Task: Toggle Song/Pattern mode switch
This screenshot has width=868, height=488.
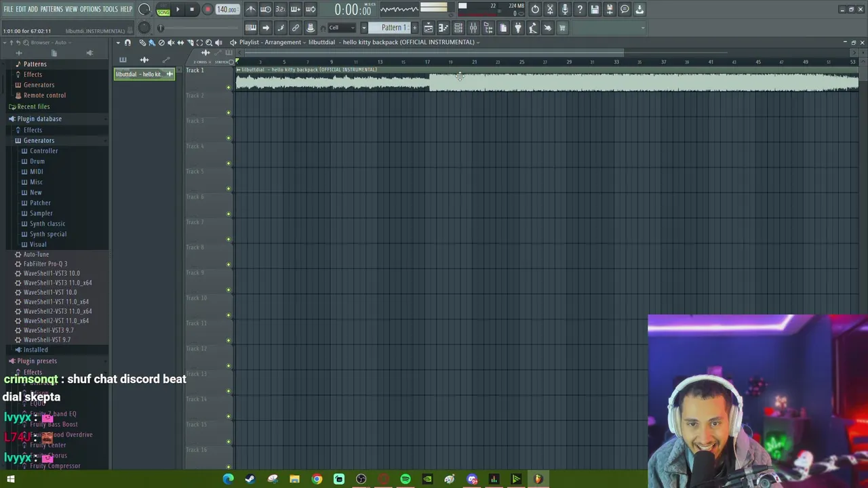Action: click(x=163, y=9)
